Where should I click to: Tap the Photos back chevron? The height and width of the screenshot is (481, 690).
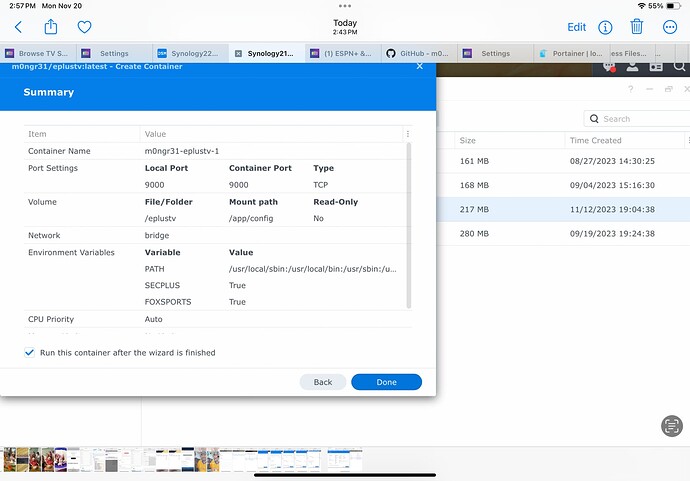18,27
